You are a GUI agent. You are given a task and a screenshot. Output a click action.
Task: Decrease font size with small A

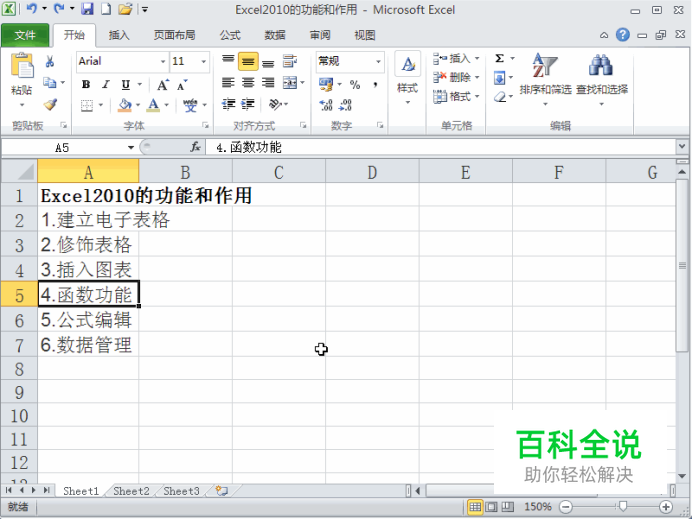tap(182, 85)
